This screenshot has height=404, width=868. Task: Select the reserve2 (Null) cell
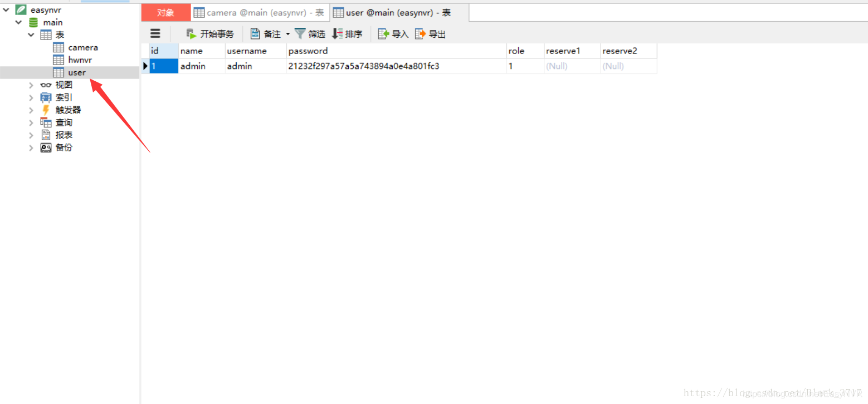pos(629,66)
